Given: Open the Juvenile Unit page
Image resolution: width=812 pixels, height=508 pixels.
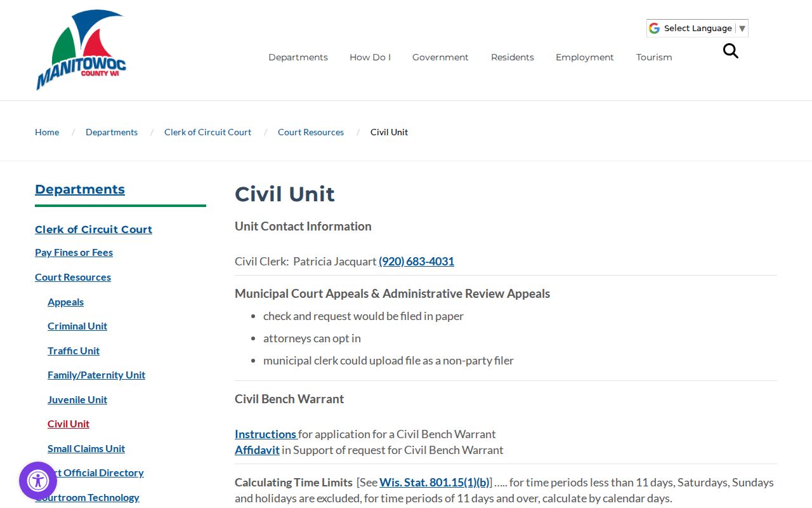Looking at the screenshot, I should [77, 400].
